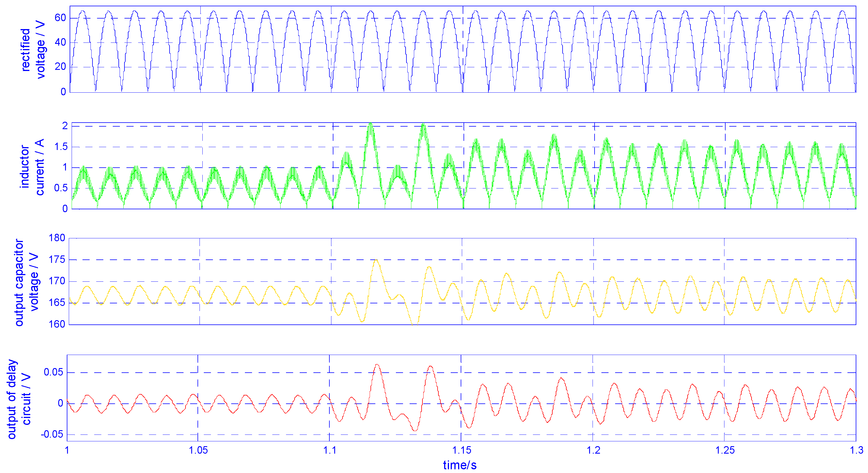Click the 1.1 tick on time axis
Viewport: 868px width, 473px height.
pyautogui.click(x=330, y=450)
